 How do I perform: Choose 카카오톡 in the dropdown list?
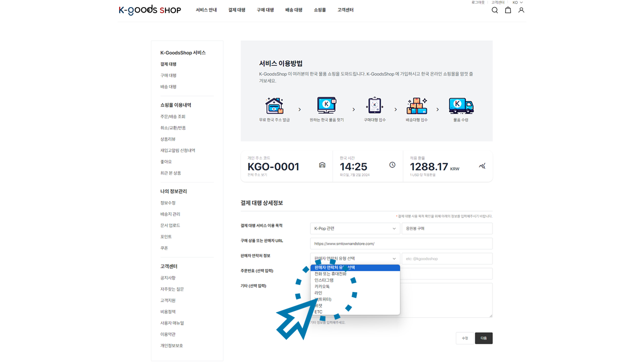(x=322, y=287)
